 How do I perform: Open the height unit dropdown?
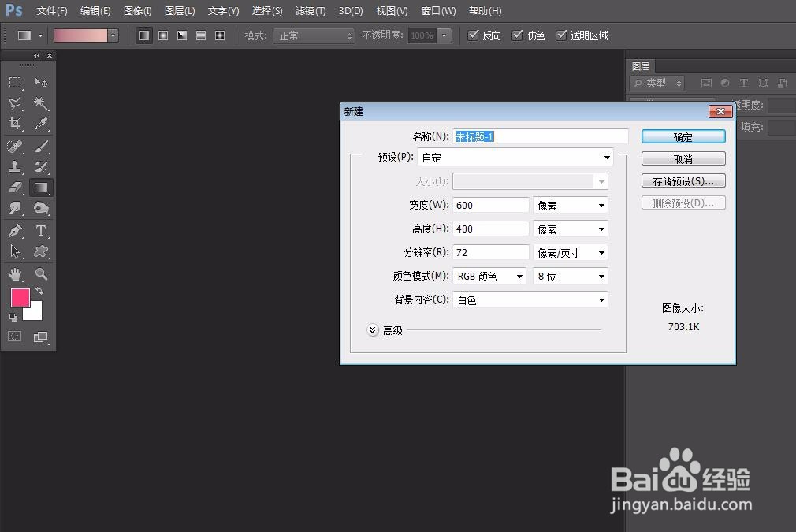click(x=571, y=229)
